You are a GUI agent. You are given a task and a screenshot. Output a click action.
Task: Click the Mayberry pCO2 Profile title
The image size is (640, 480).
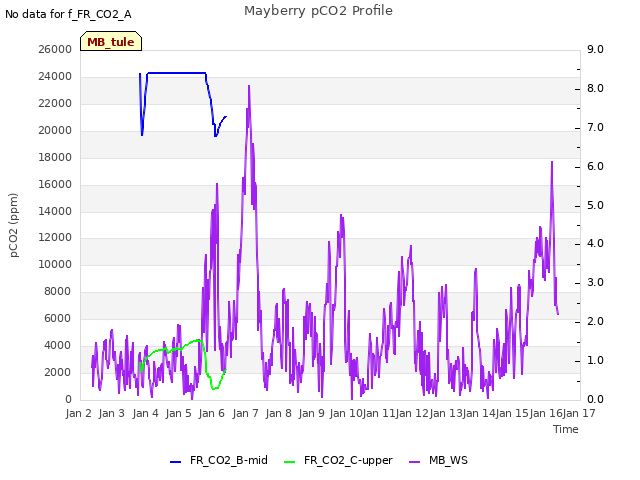point(318,11)
